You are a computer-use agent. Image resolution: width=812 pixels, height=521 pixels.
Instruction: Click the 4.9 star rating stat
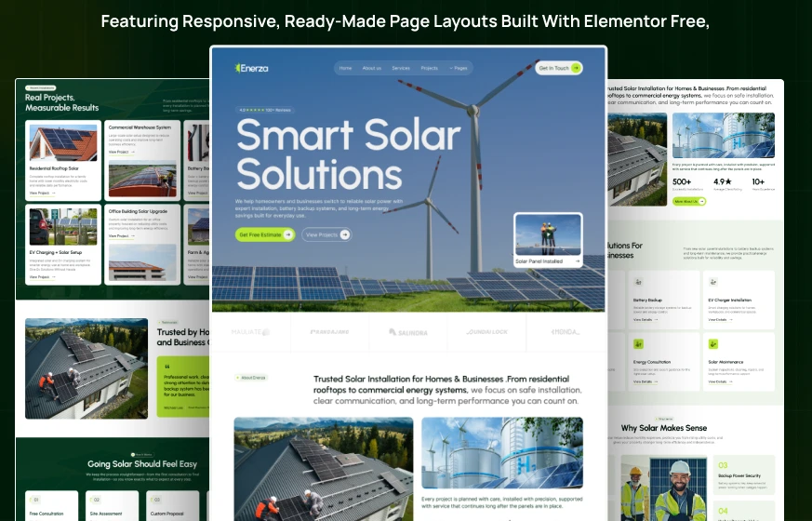(727, 184)
